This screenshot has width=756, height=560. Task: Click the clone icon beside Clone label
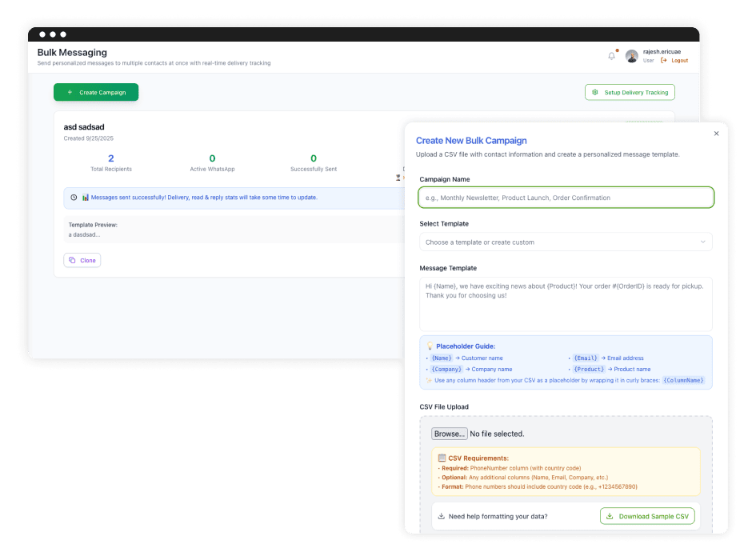pos(71,260)
